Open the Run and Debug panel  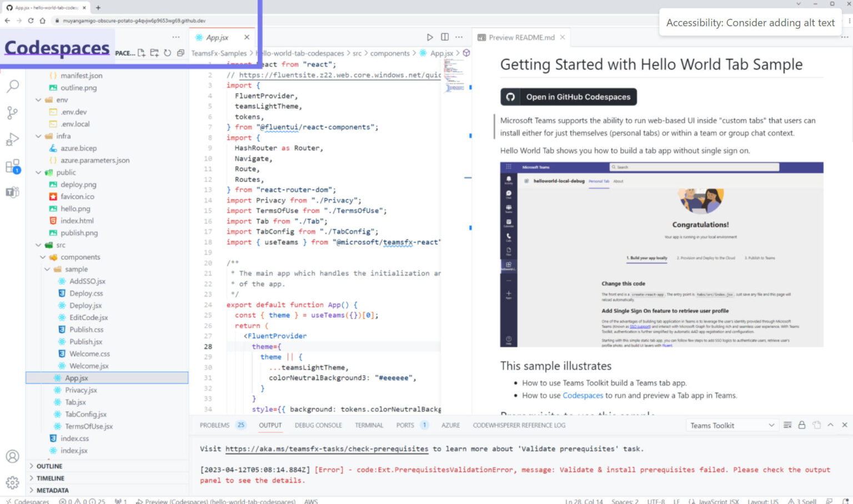click(x=12, y=139)
